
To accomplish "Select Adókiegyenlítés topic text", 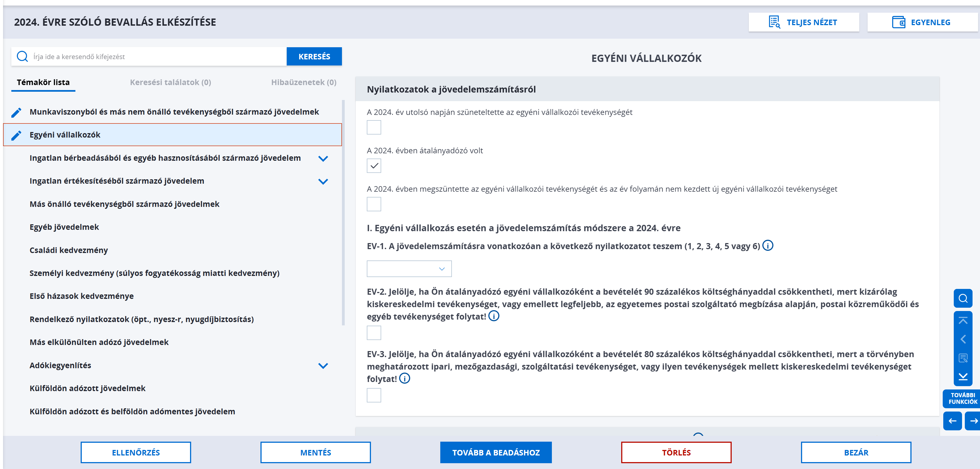I will 60,365.
